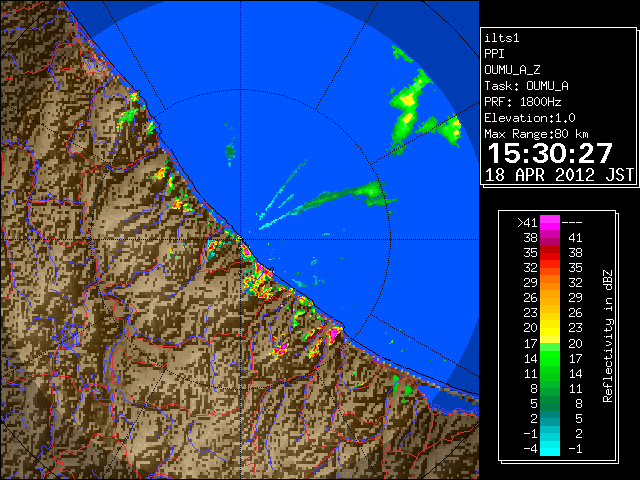This screenshot has height=480, width=640.
Task: Pick the 29 to 32 dBZ orange swatch
Action: click(550, 283)
